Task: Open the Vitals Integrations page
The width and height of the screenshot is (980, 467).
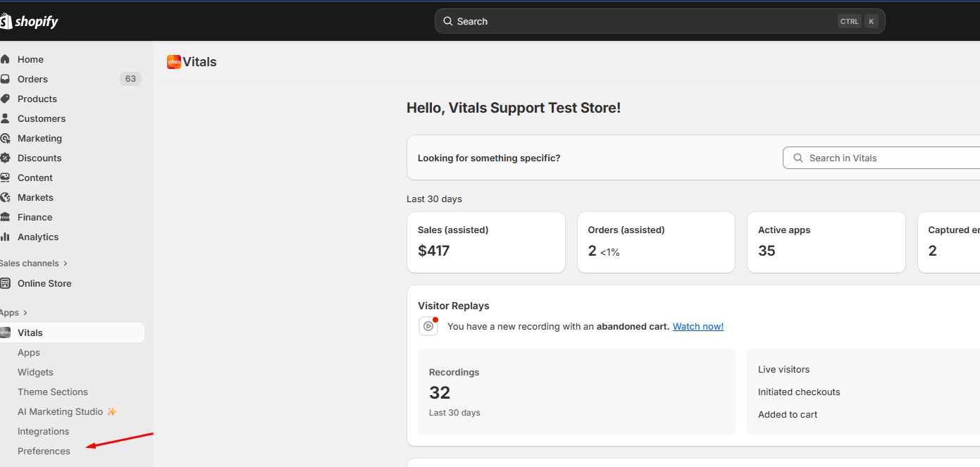Action: coord(44,432)
